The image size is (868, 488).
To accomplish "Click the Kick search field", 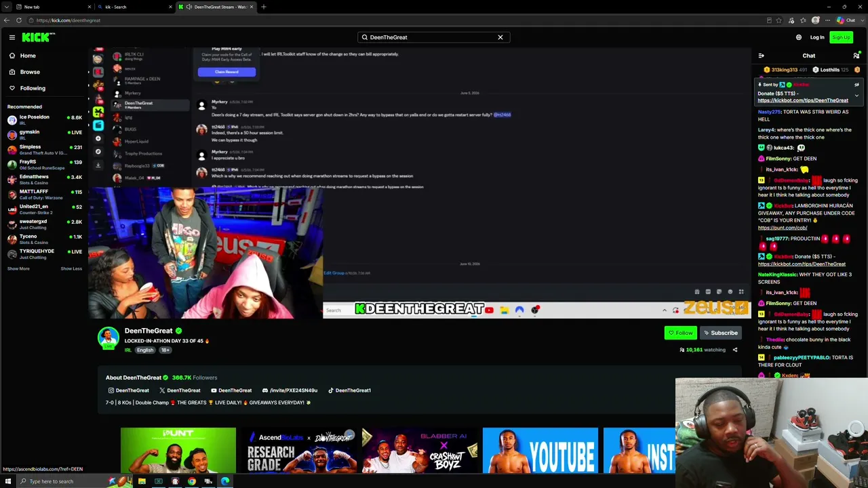I will (433, 37).
